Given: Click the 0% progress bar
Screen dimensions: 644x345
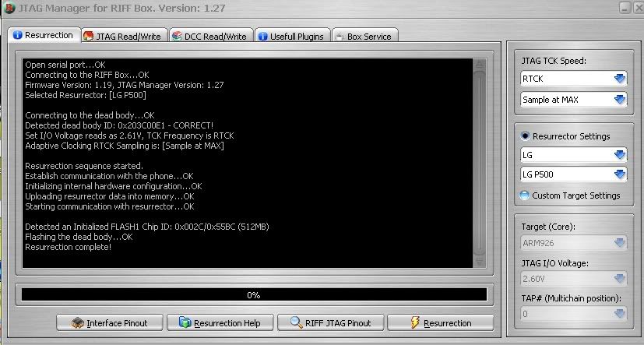Looking at the screenshot, I should click(x=254, y=295).
